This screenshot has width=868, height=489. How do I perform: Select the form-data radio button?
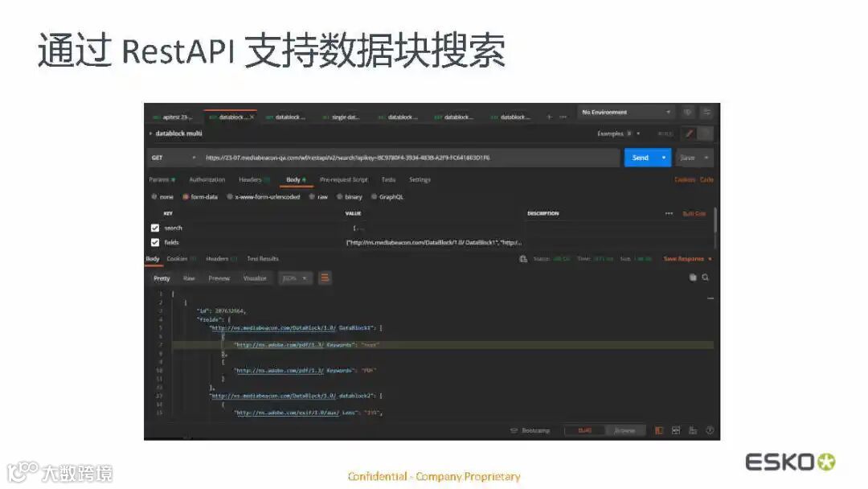186,196
